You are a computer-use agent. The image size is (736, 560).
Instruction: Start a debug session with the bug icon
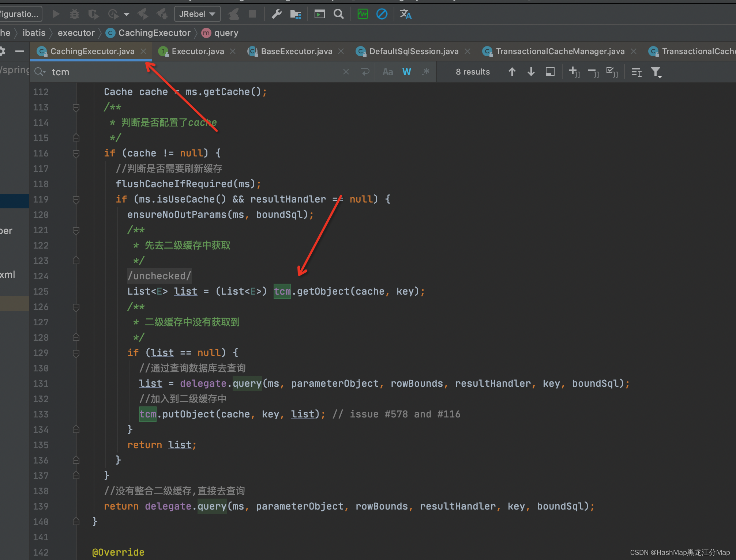pyautogui.click(x=75, y=14)
